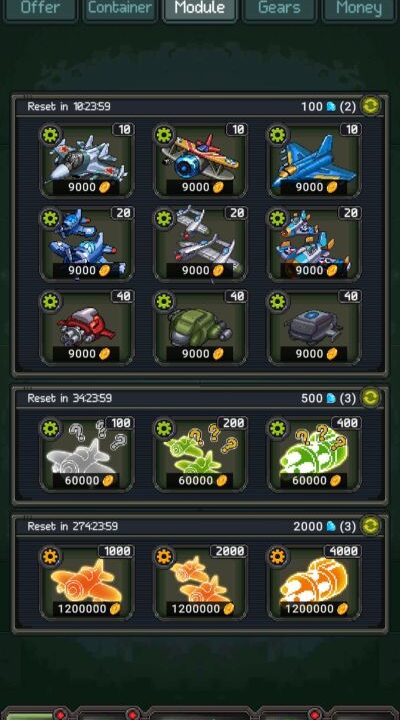Open the Money tab
The height and width of the screenshot is (720, 400).
pos(359,9)
